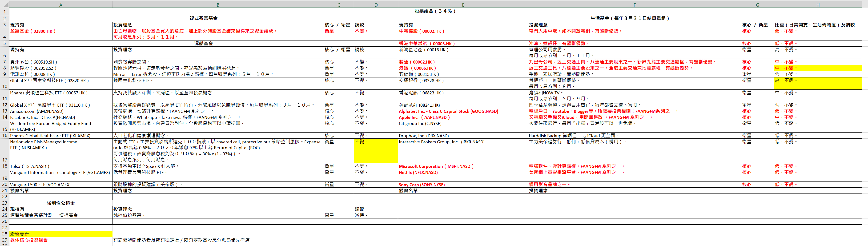This screenshot has width=868, height=246.
Task: Select the Facebook, Inc. Class A cell
Action: coord(61,117)
